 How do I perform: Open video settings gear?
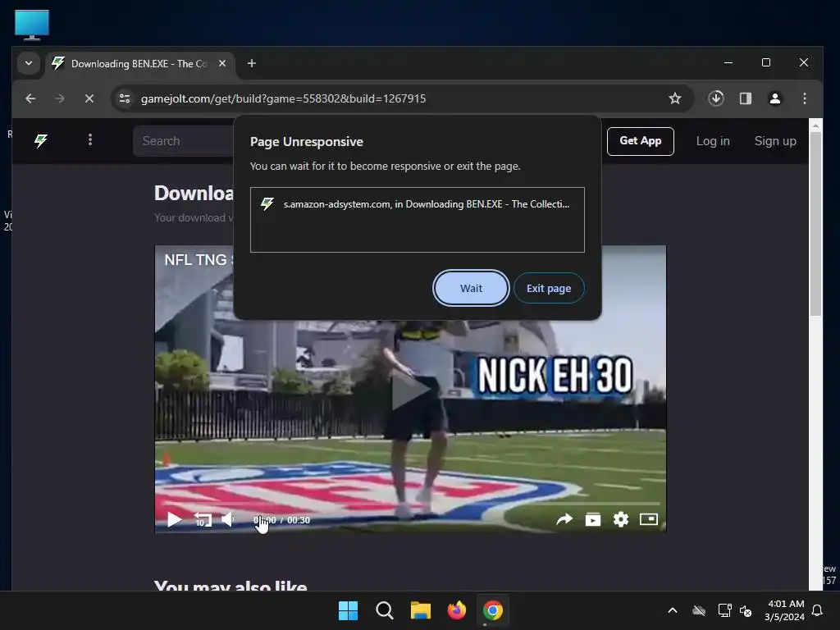[621, 519]
